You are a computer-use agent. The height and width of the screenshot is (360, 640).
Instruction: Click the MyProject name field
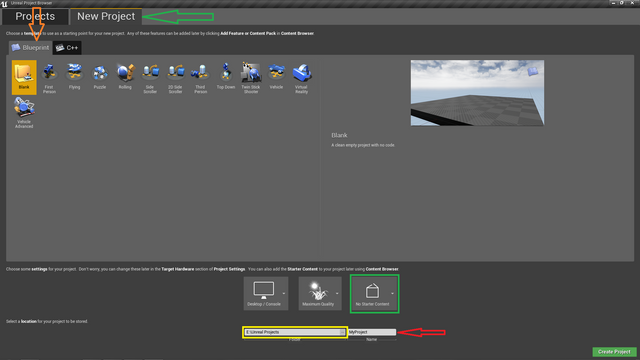click(372, 332)
